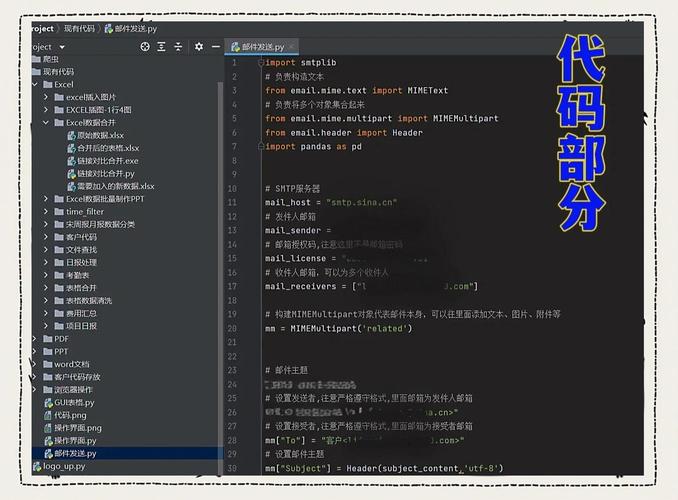Click line number 20 in the gutter
The width and height of the screenshot is (678, 500).
pyautogui.click(x=232, y=328)
